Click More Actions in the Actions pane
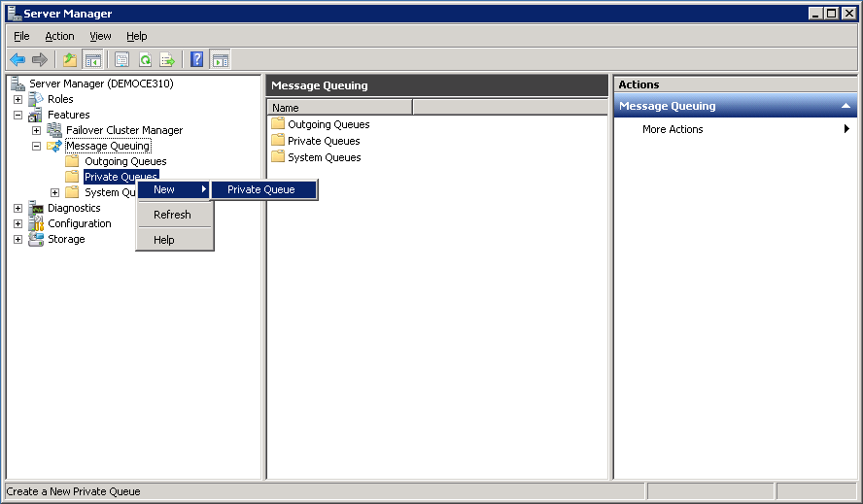Image resolution: width=863 pixels, height=504 pixels. (673, 129)
